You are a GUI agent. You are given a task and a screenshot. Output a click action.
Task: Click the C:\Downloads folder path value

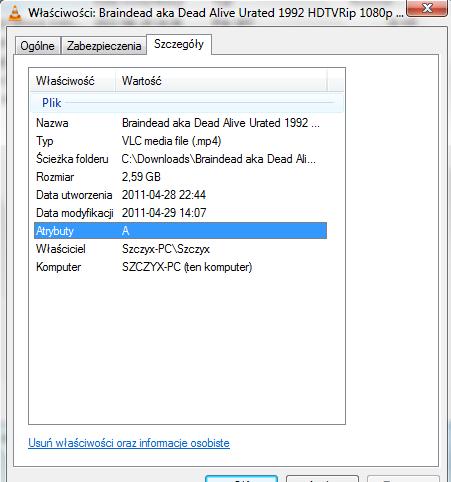click(x=218, y=159)
